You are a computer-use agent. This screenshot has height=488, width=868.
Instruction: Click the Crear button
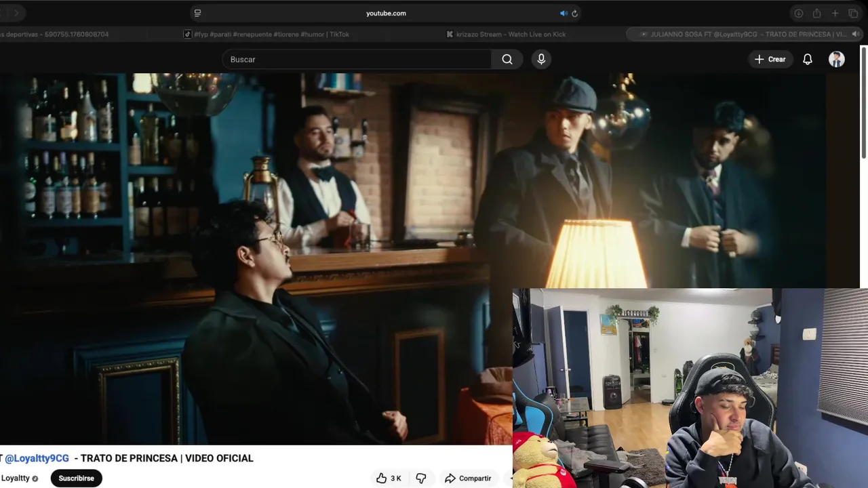tap(770, 60)
